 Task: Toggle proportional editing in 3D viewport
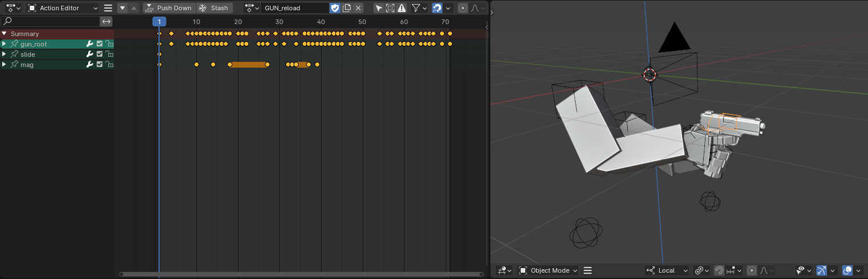coord(752,270)
